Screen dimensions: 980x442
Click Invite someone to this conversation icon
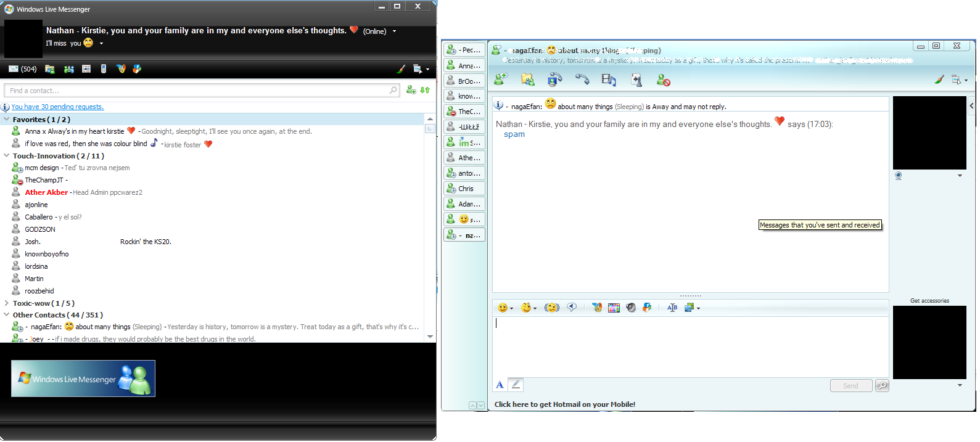tap(500, 79)
